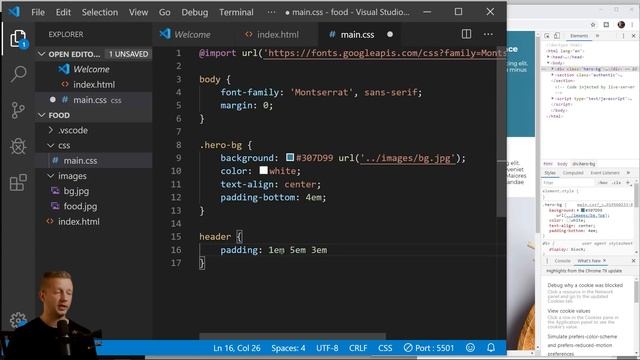
Task: Click CRLF end of line selector
Action: click(358, 348)
